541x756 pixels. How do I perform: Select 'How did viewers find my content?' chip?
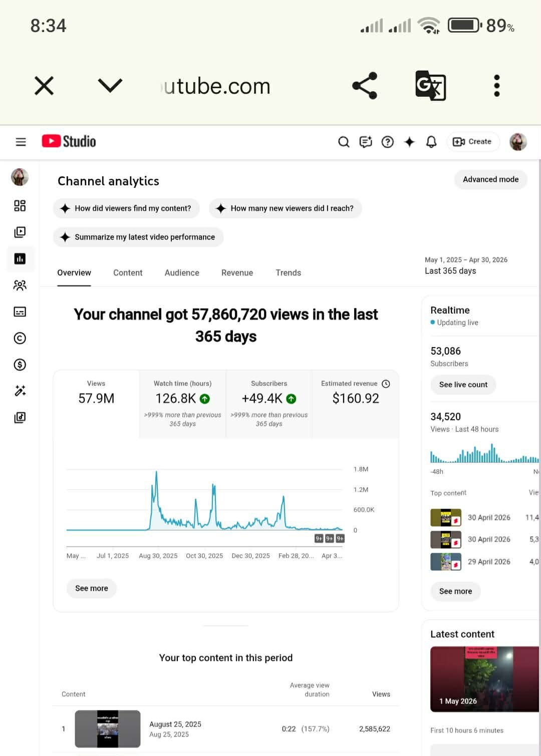click(126, 208)
